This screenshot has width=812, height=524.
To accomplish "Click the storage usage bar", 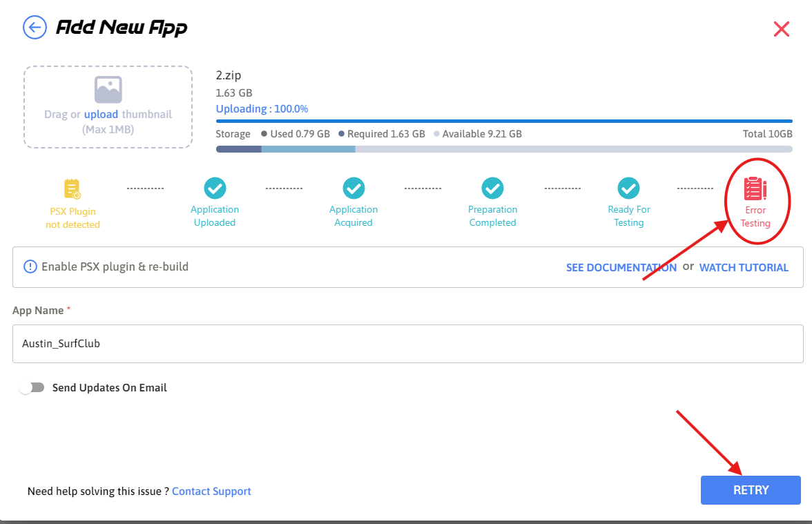I will click(x=504, y=149).
